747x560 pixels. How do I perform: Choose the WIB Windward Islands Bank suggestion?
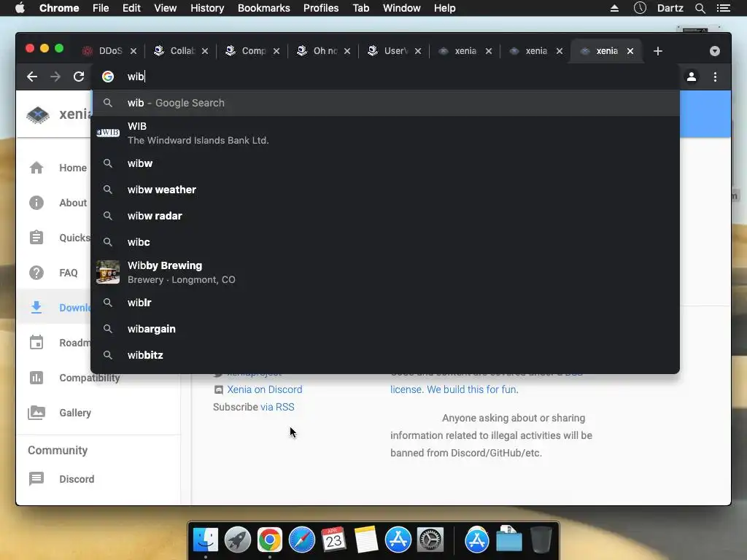tap(385, 133)
